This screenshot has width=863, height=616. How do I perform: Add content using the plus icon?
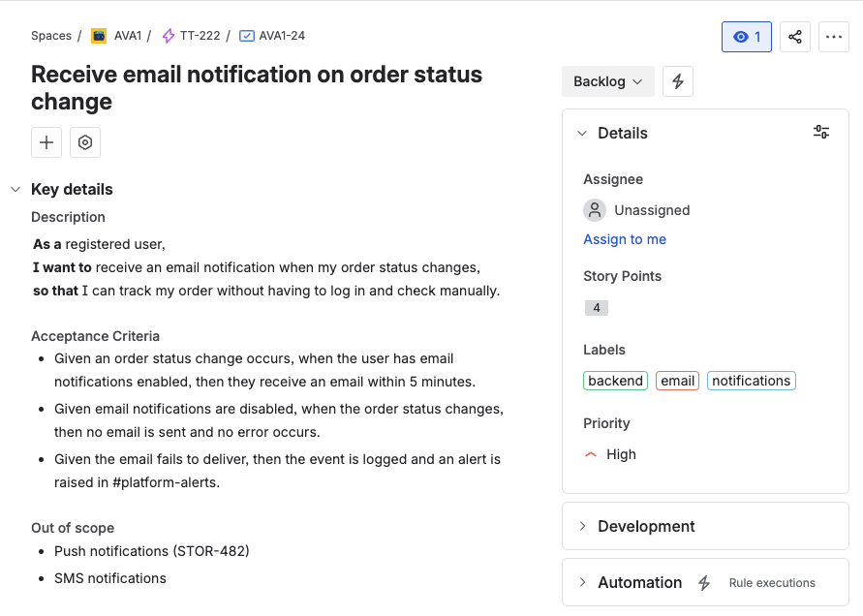(x=46, y=142)
